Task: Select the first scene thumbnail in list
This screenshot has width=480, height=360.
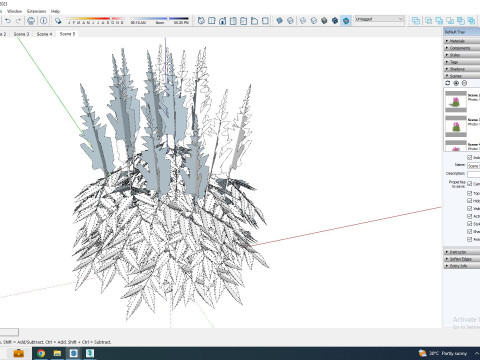Action: tap(456, 101)
